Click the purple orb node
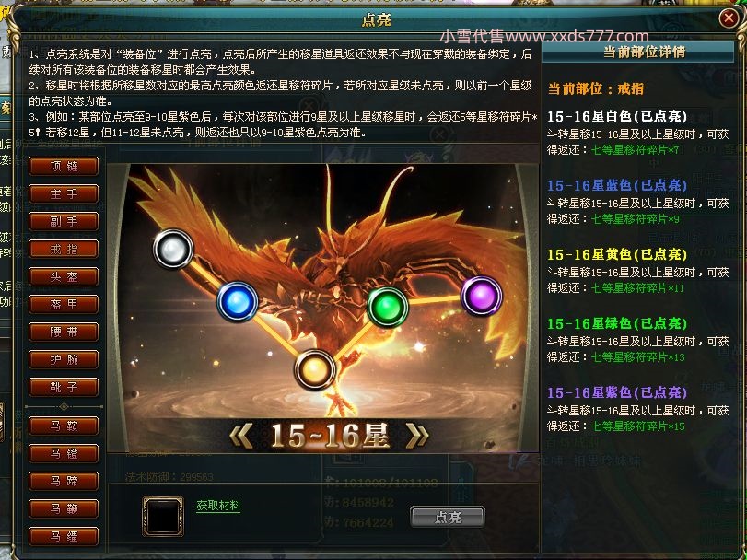Screen dimensions: 747x560 (481, 296)
